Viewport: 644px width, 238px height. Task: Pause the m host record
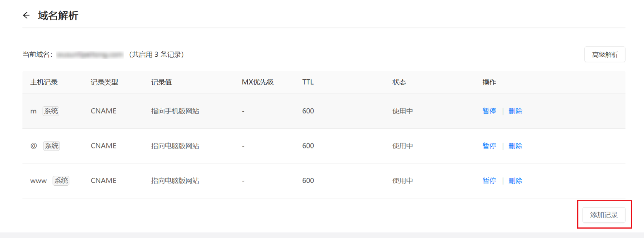(x=489, y=111)
